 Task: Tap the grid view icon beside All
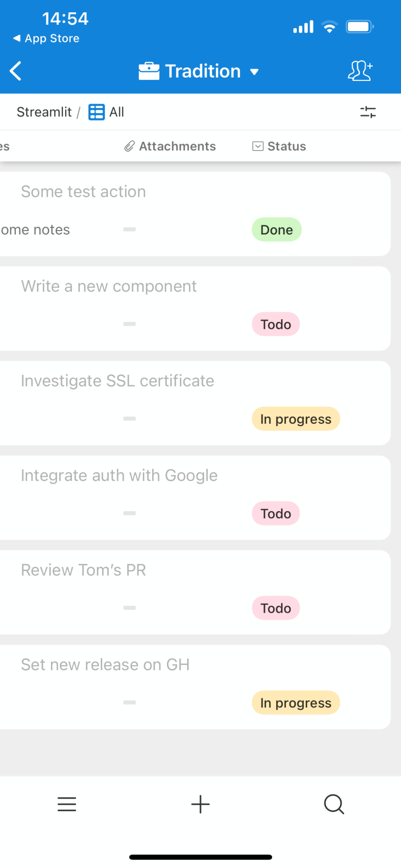click(96, 112)
